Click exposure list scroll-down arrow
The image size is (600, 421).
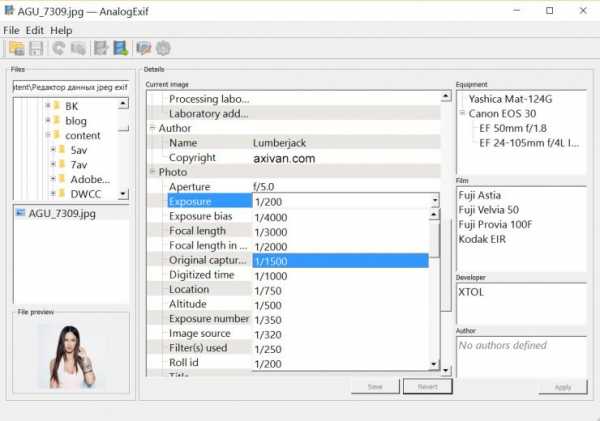[434, 364]
